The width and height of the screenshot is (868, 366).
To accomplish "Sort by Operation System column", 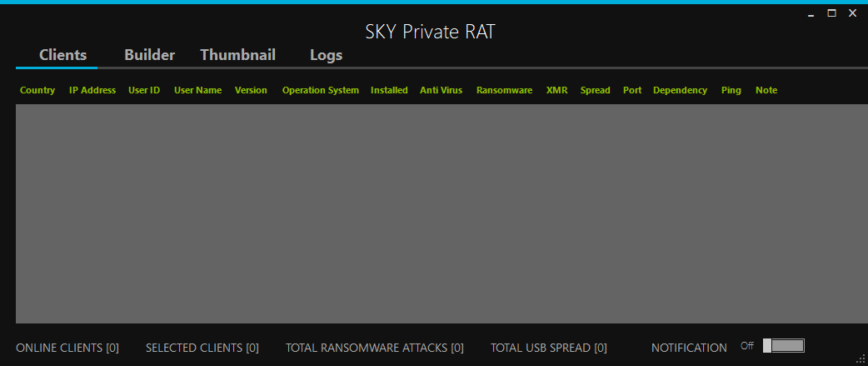I will pos(320,90).
